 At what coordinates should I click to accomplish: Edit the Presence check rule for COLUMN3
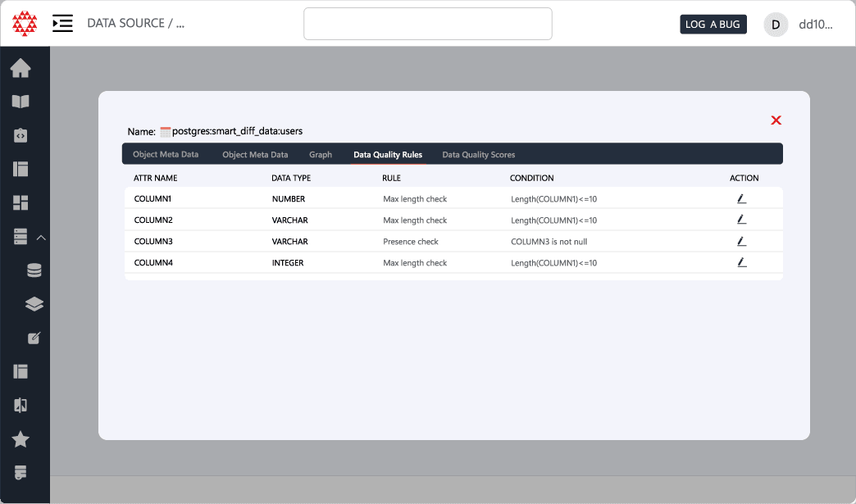tap(741, 240)
